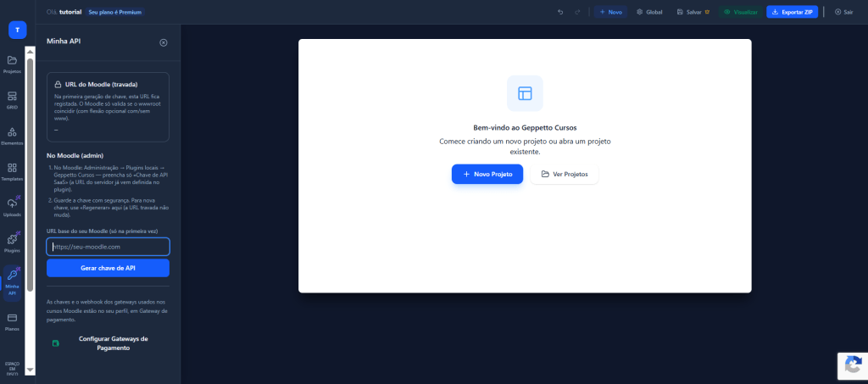868x384 pixels.
Task: Open the GRID sidebar tool
Action: click(12, 99)
